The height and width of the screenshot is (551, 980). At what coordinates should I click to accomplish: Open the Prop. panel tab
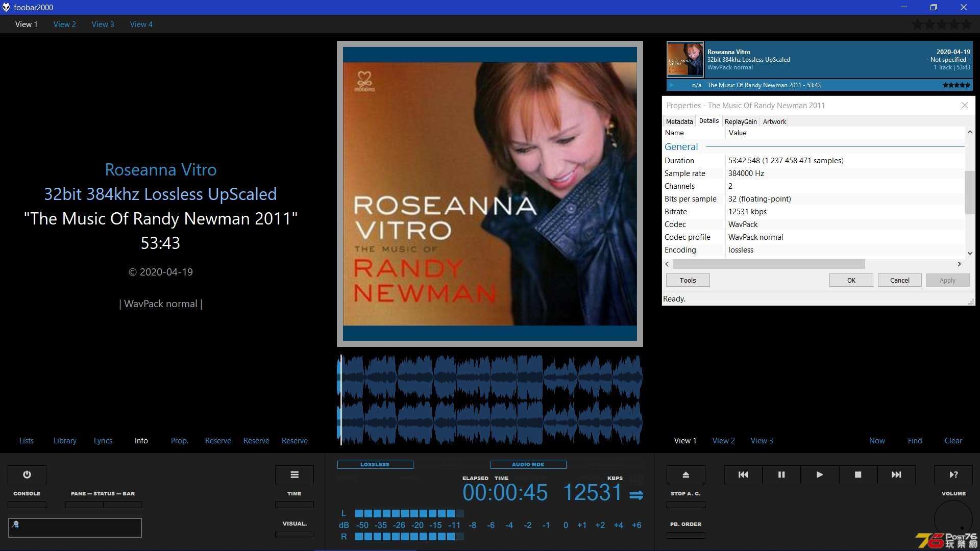180,441
